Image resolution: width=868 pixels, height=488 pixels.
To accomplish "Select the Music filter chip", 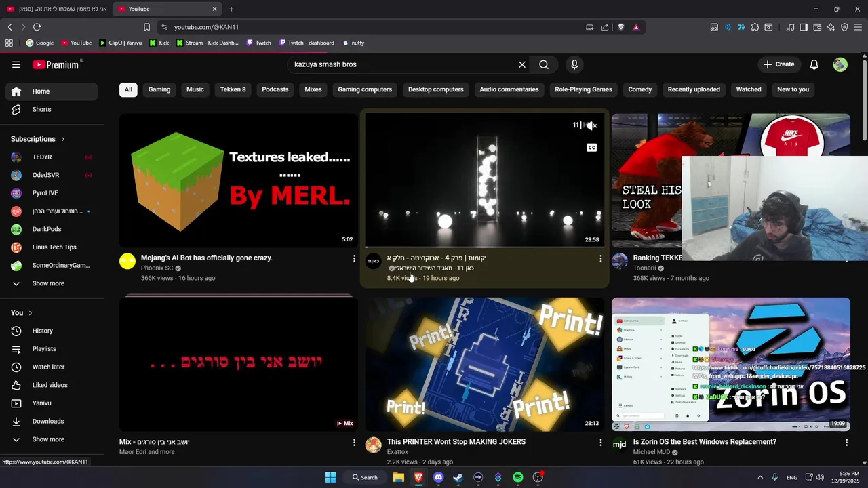I will pos(195,89).
